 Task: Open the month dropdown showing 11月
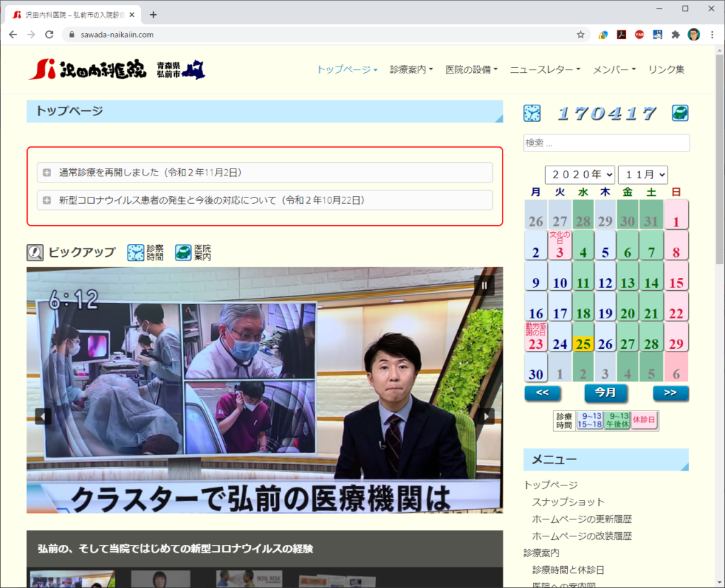click(x=642, y=175)
